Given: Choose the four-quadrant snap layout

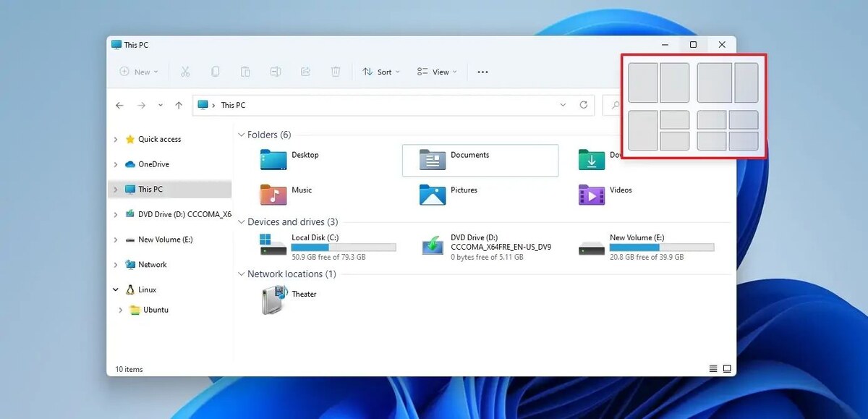Looking at the screenshot, I should [728, 130].
